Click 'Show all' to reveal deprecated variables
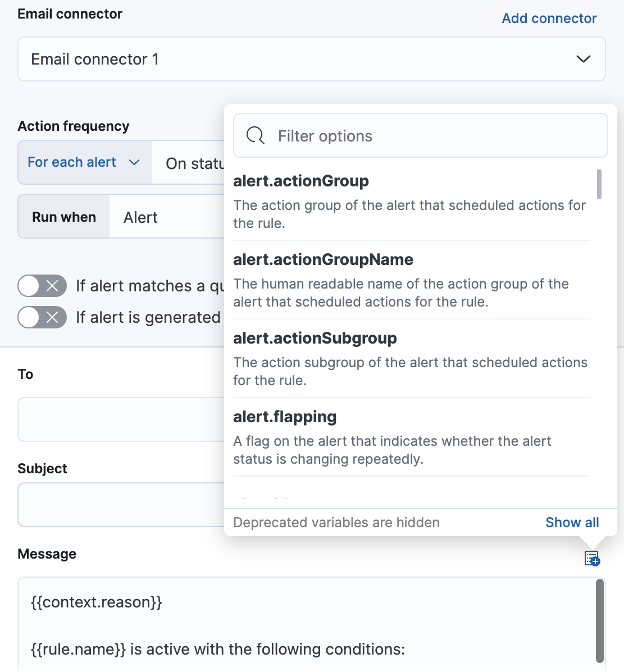The width and height of the screenshot is (624, 672). pyautogui.click(x=572, y=522)
